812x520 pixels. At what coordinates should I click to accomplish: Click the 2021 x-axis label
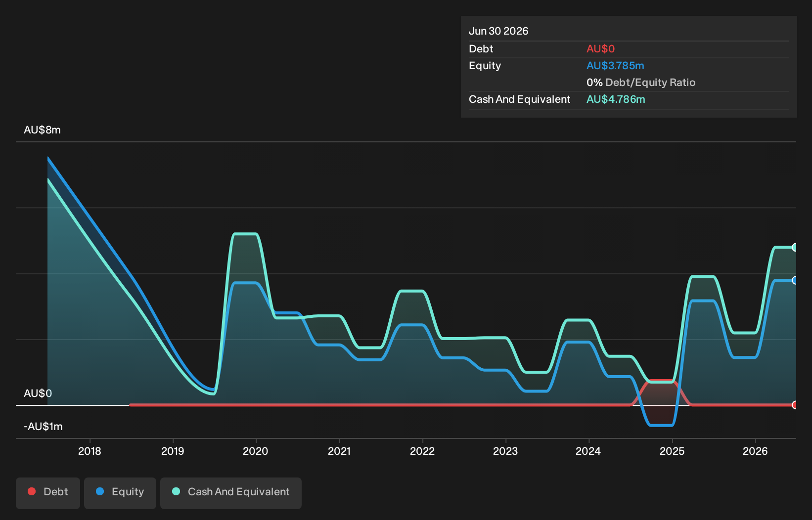click(339, 451)
